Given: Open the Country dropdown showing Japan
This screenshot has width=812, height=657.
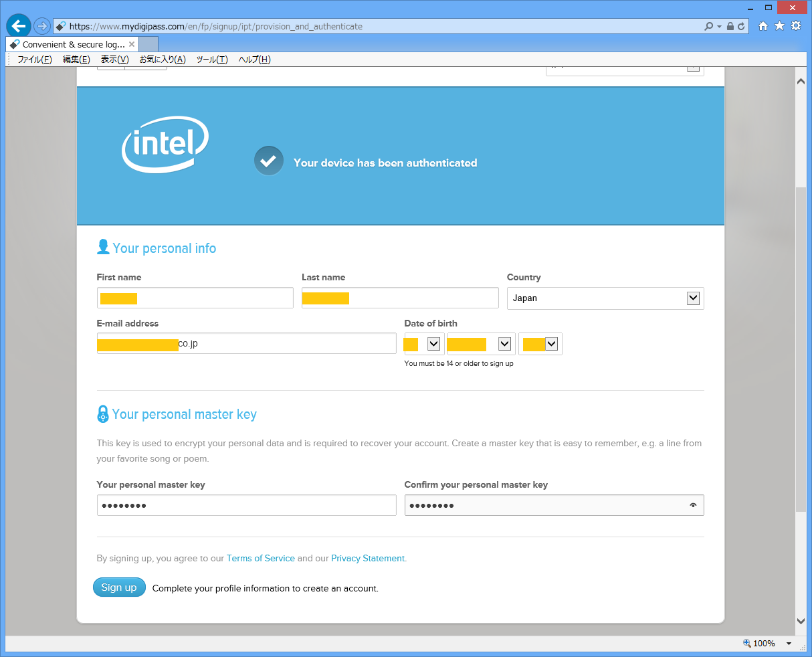Looking at the screenshot, I should pos(605,298).
